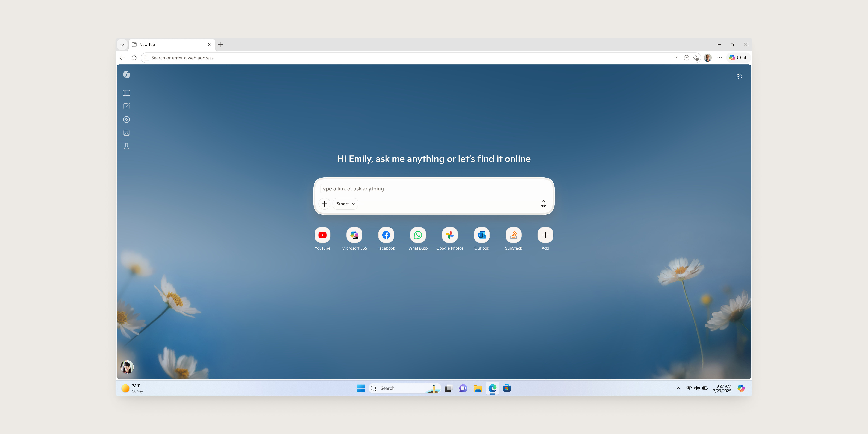Click Emily's profile avatar in sidebar

(x=127, y=367)
